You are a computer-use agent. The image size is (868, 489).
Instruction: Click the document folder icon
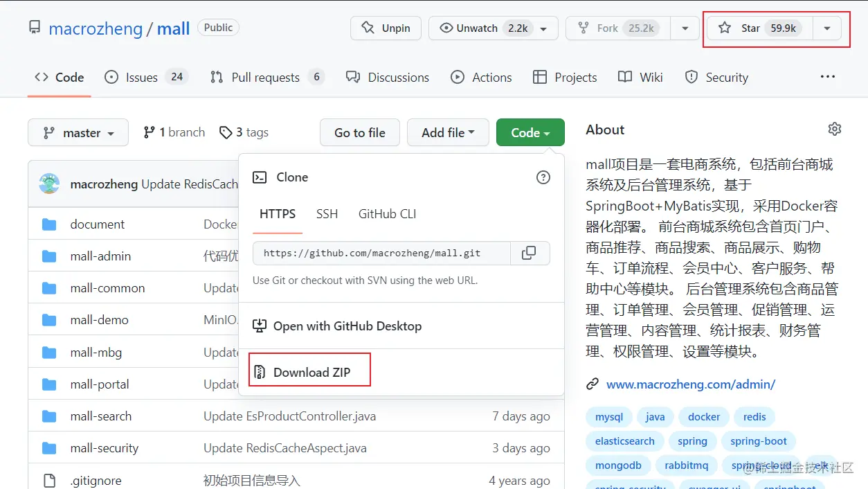(x=49, y=224)
